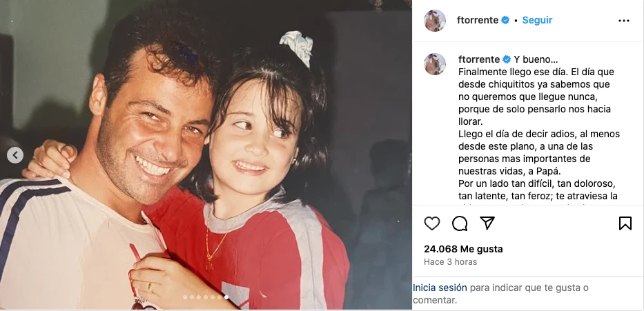Share the post using the paper plane icon
Viewport: 644px width, 311px height.
tap(487, 223)
